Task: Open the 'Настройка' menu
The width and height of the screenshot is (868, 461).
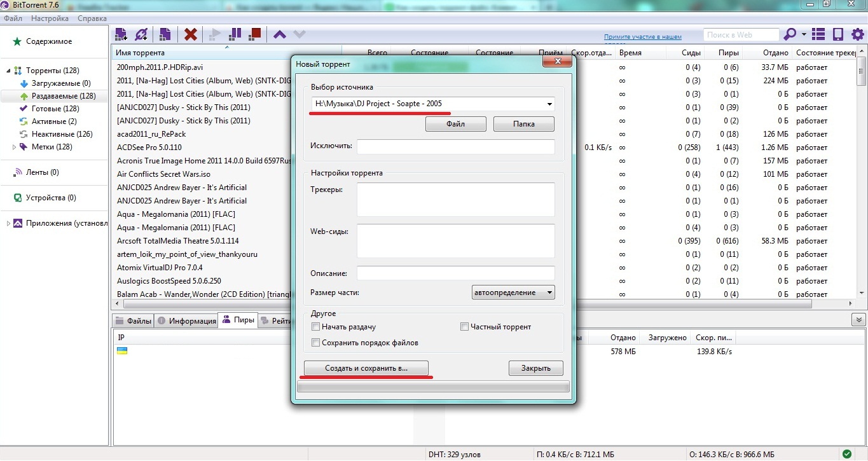Action: tap(50, 18)
